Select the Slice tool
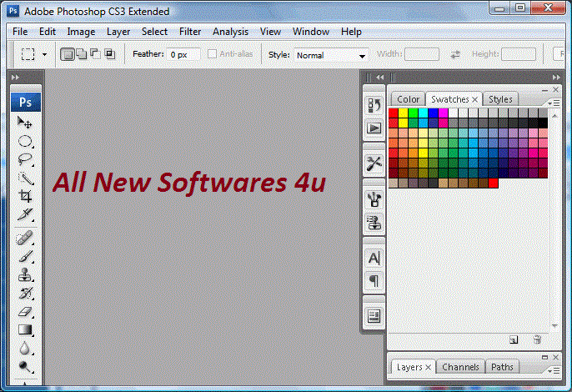The width and height of the screenshot is (572, 392). pos(25,214)
